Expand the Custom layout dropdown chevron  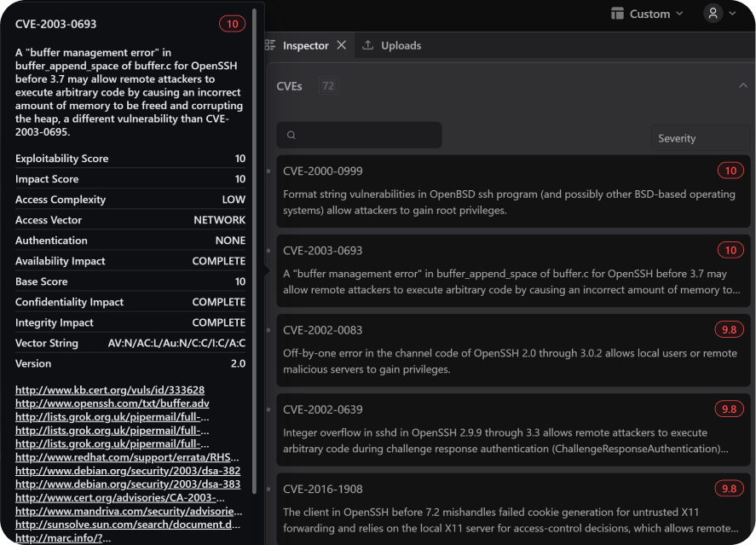(x=680, y=14)
